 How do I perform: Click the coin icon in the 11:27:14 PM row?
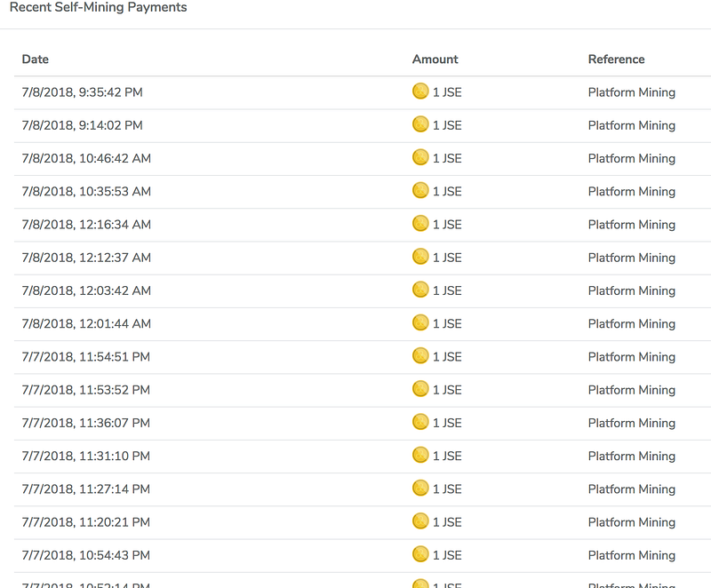pyautogui.click(x=420, y=488)
